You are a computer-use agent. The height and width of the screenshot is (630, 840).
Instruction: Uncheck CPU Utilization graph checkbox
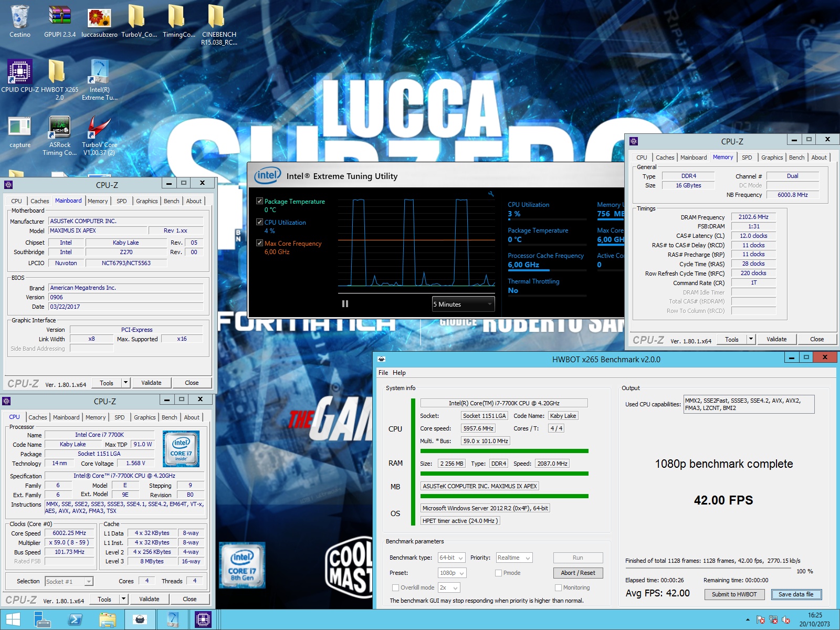(x=259, y=222)
